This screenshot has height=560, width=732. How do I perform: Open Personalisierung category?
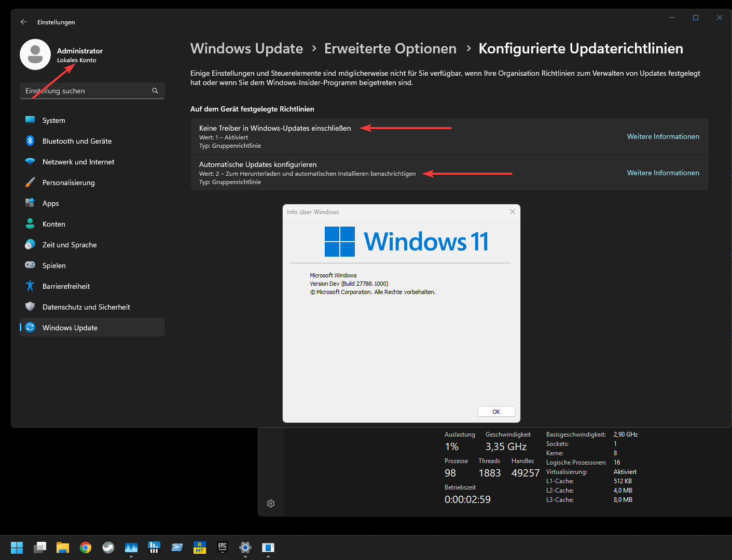click(92, 183)
